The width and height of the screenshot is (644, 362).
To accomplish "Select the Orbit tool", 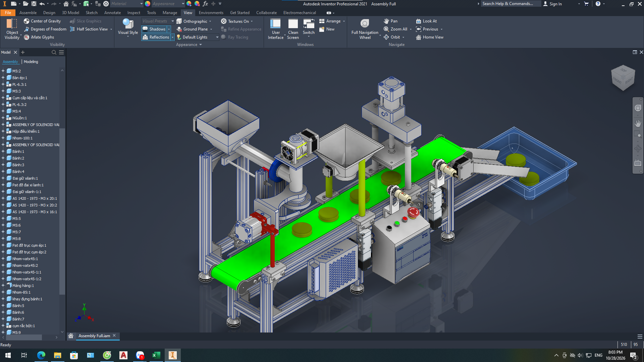I will pos(392,37).
